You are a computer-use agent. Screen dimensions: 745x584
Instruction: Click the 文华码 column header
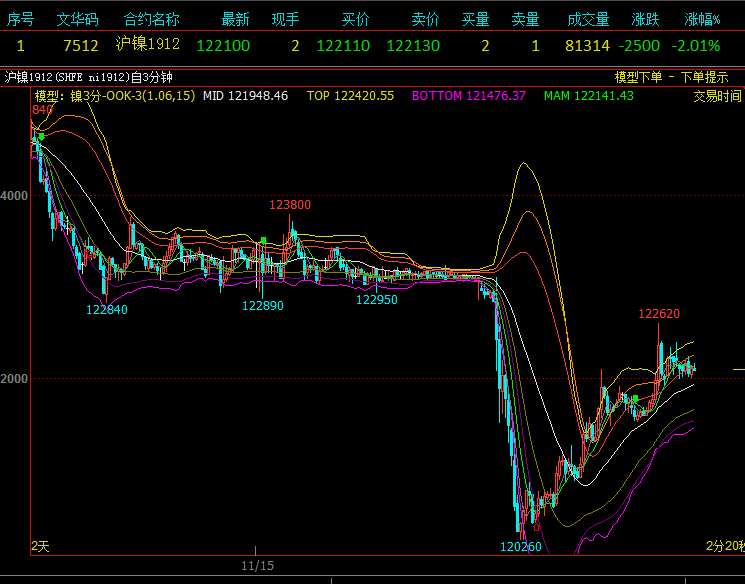point(78,19)
